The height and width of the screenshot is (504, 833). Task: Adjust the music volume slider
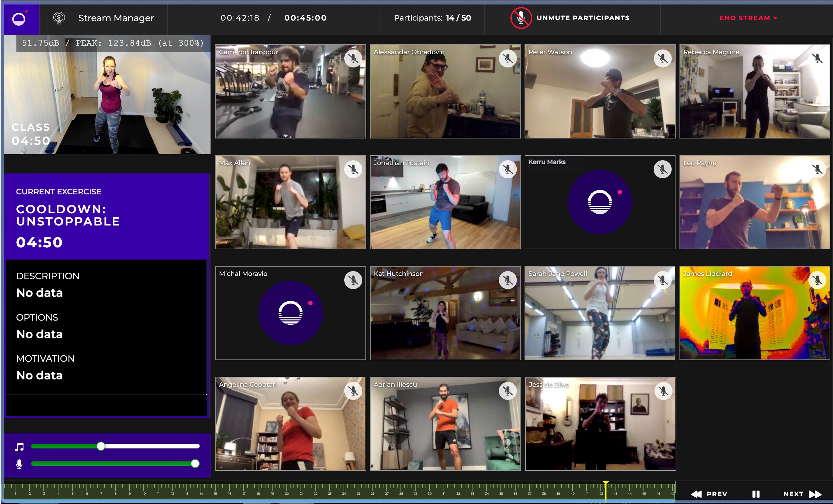pos(115,446)
